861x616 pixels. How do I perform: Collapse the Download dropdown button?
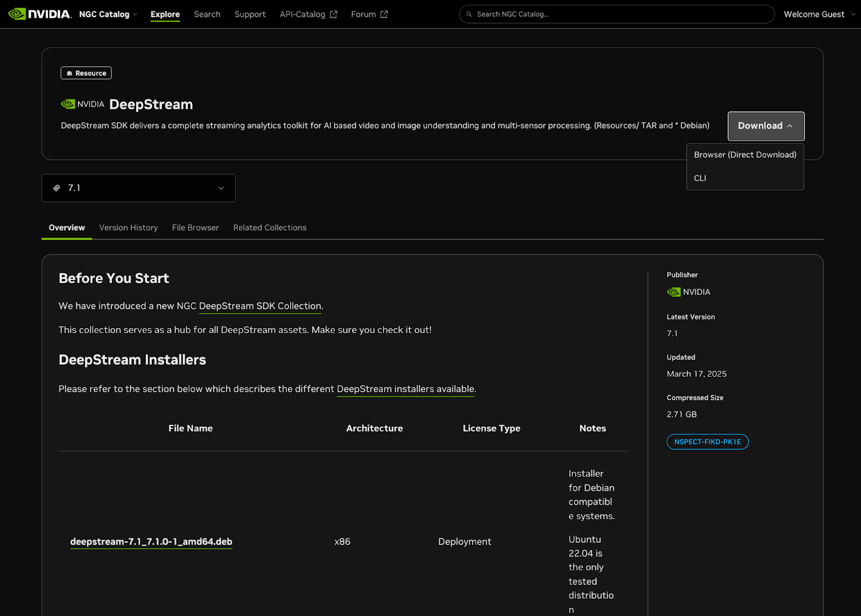pos(766,126)
